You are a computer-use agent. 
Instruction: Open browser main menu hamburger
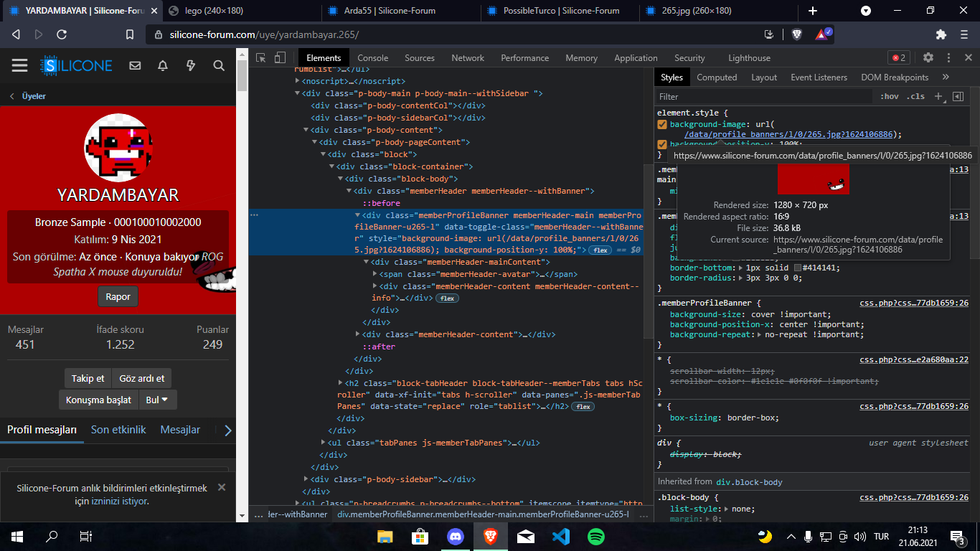963,34
